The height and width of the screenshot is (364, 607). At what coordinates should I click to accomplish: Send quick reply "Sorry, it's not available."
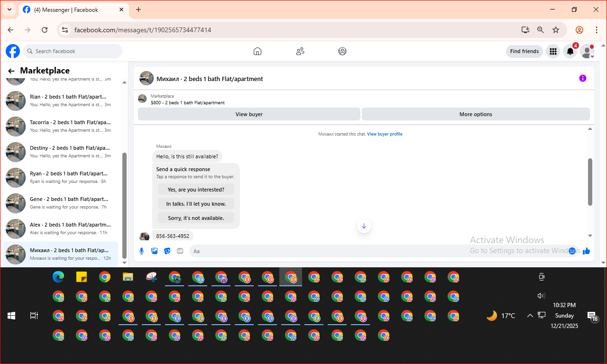point(196,218)
